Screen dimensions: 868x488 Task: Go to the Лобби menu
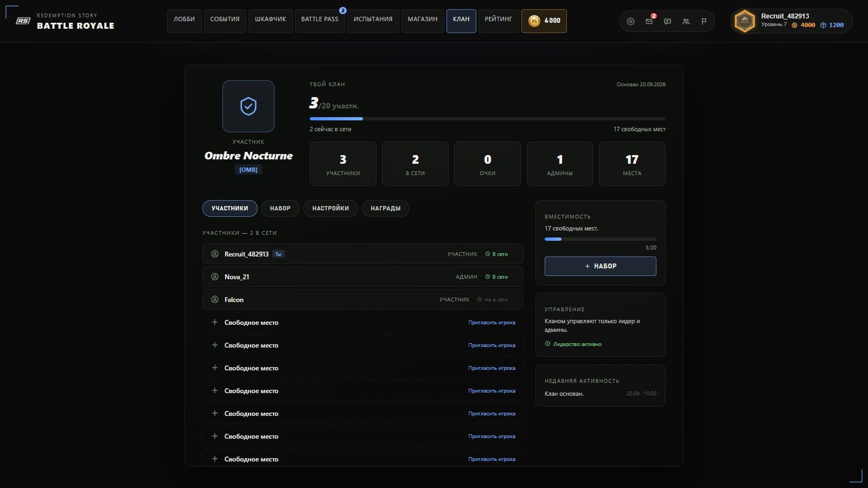coord(184,21)
